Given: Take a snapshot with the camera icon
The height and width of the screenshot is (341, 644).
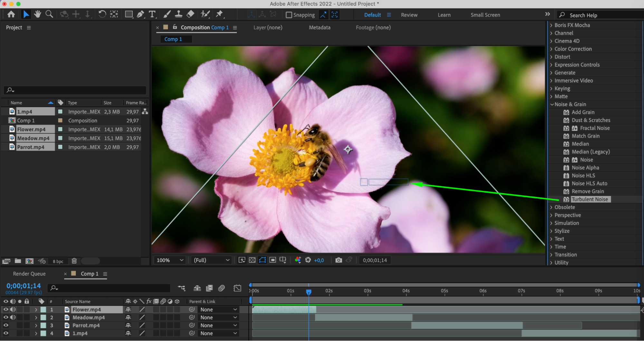Looking at the screenshot, I should pyautogui.click(x=339, y=260).
